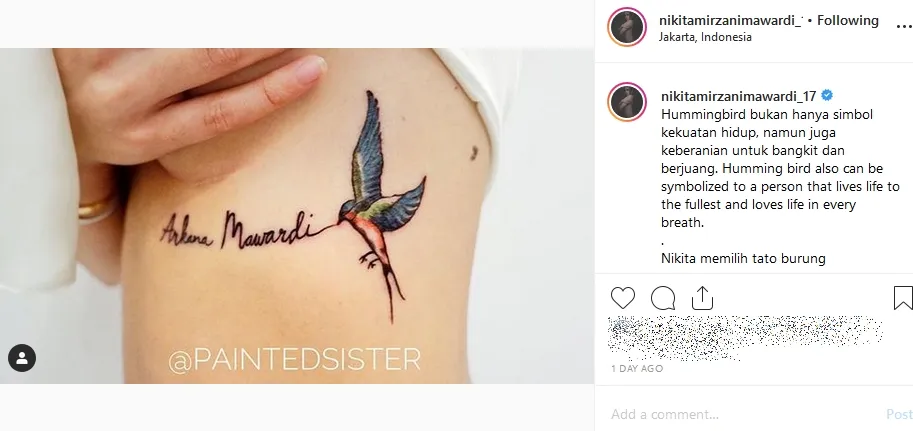This screenshot has height=431, width=913.
Task: Open caption author's profile picture
Action: pos(627,102)
